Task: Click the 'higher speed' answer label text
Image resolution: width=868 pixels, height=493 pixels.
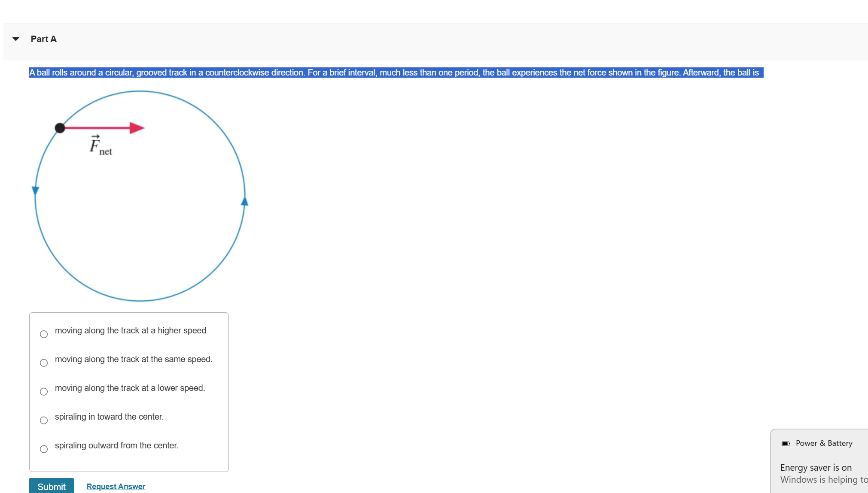Action: (131, 330)
